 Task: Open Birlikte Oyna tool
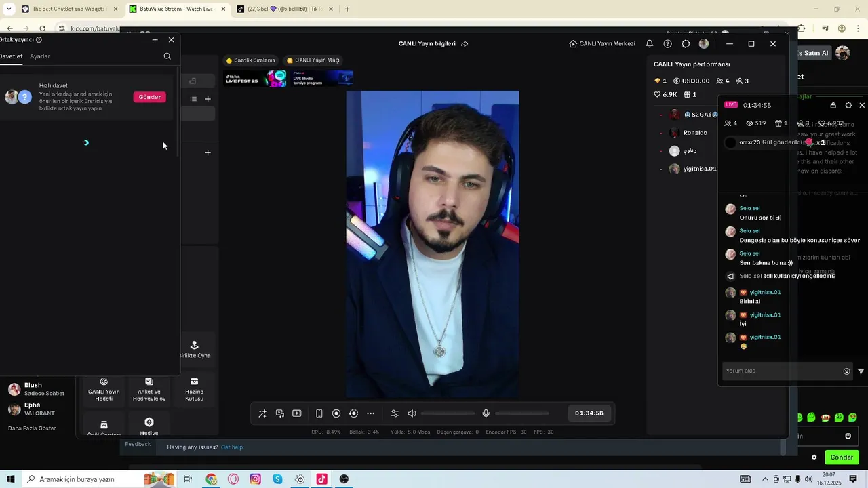[195, 349]
